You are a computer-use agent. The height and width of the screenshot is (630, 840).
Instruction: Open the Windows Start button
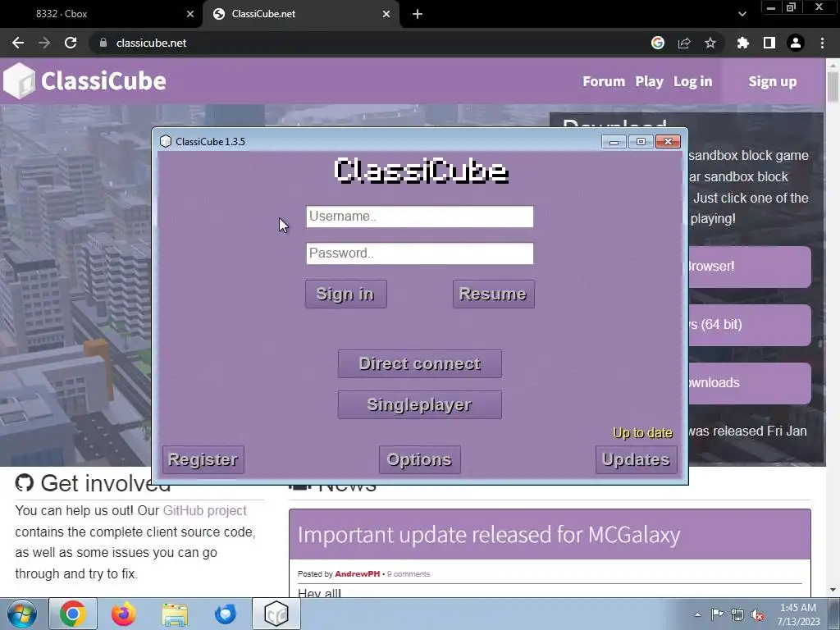pyautogui.click(x=22, y=614)
